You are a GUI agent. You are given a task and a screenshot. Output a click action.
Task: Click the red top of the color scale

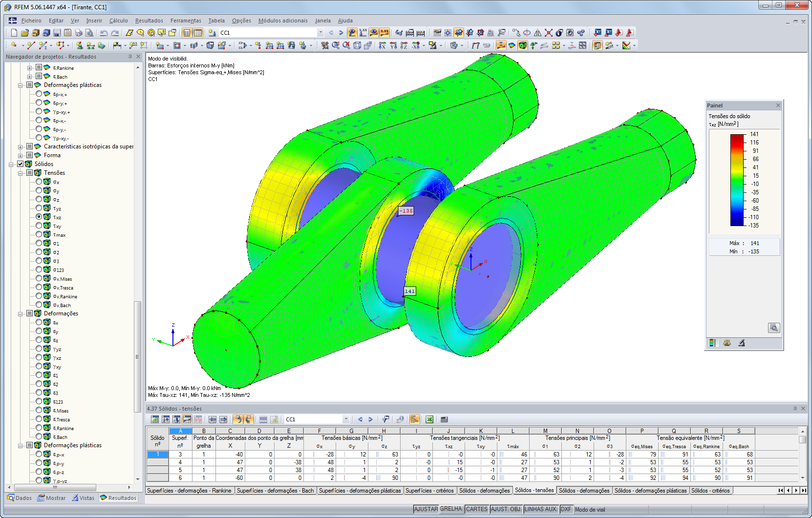point(737,138)
